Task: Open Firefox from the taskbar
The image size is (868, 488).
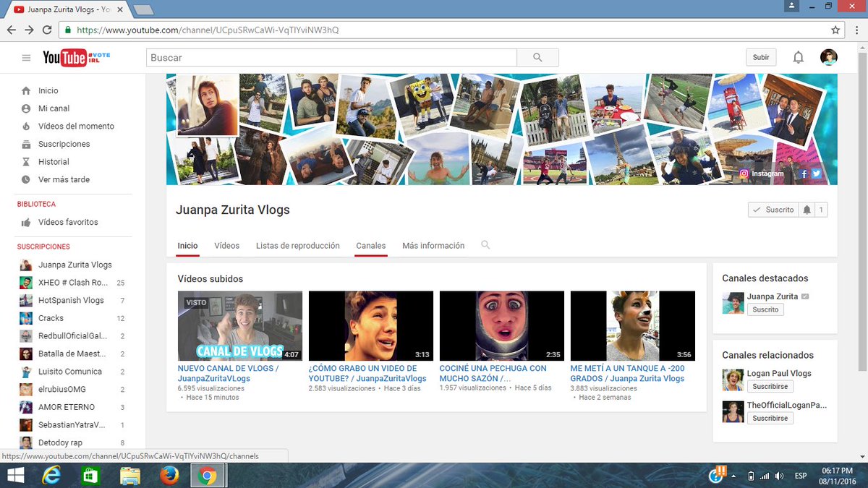Action: pyautogui.click(x=169, y=476)
